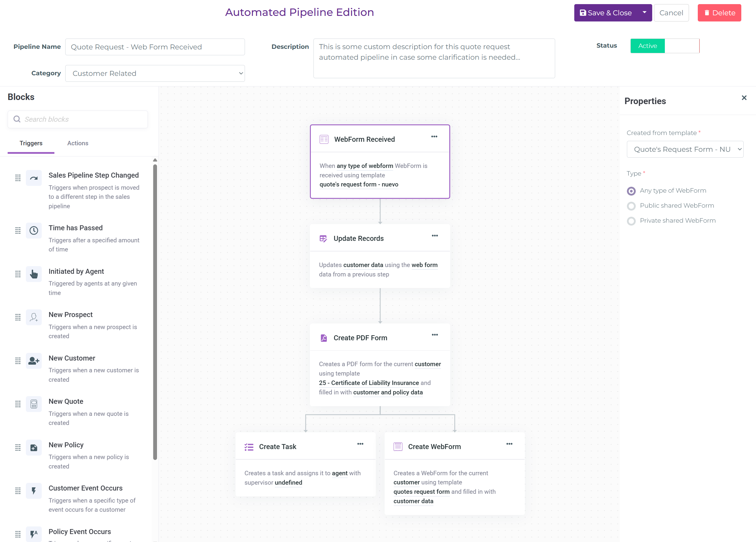The height and width of the screenshot is (542, 756).
Task: Toggle the Active status switch
Action: (x=665, y=46)
